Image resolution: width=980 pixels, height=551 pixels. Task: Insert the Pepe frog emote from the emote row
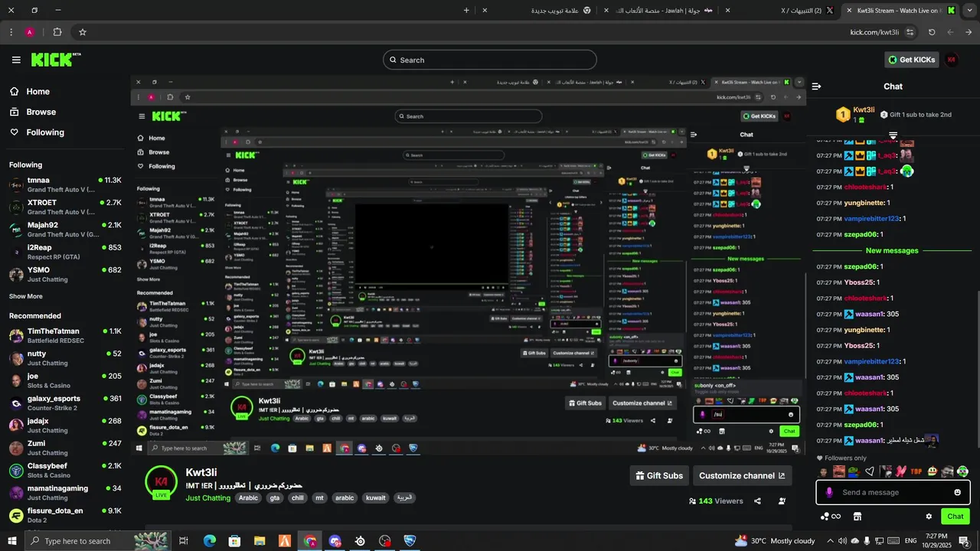tap(853, 471)
